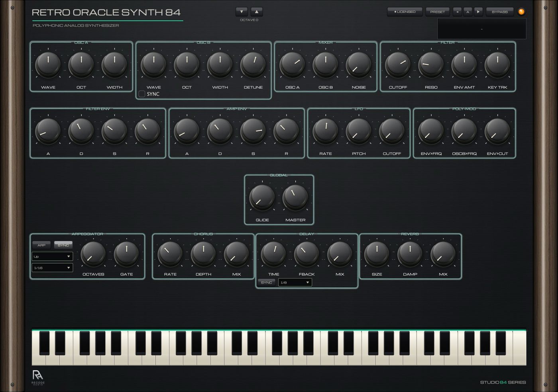Click the Filter Env attack A knob
The width and height of the screenshot is (558, 392).
point(48,131)
